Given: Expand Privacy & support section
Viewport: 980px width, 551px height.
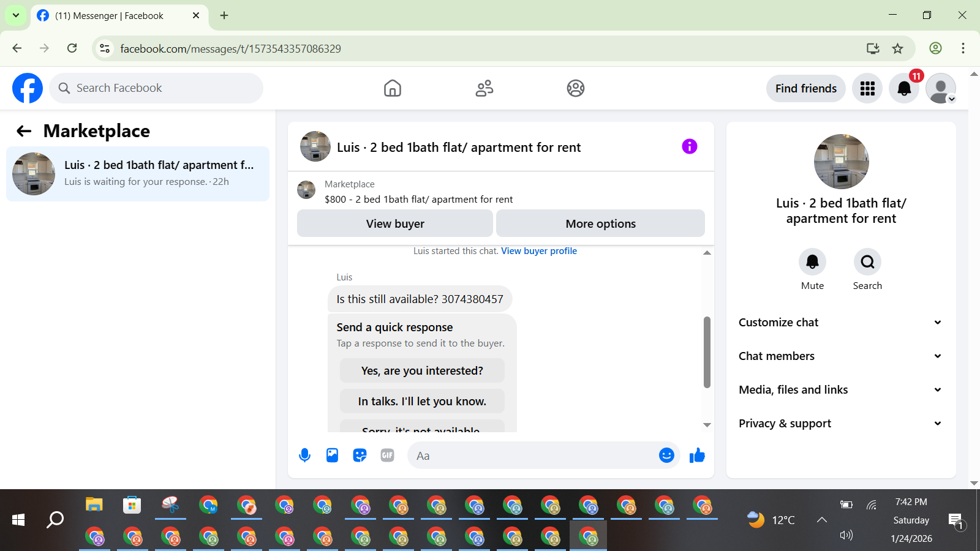Looking at the screenshot, I should click(x=840, y=424).
